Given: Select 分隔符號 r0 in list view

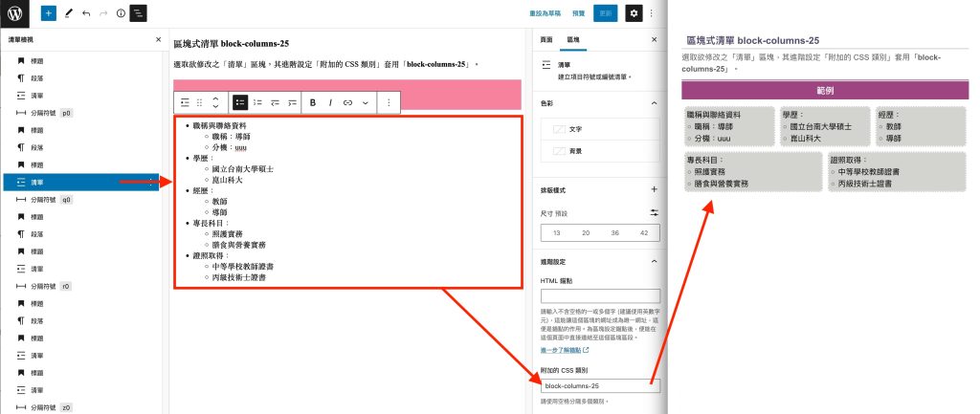Looking at the screenshot, I should click(x=80, y=286).
